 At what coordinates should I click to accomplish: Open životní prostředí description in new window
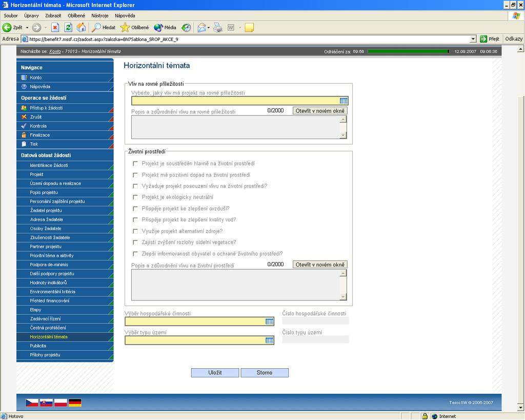coord(320,265)
